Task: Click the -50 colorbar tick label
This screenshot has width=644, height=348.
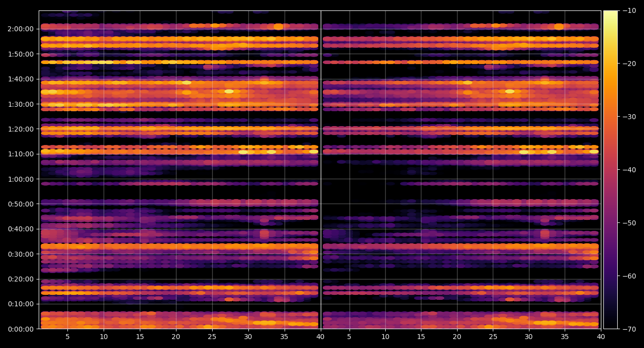Action: click(x=630, y=222)
